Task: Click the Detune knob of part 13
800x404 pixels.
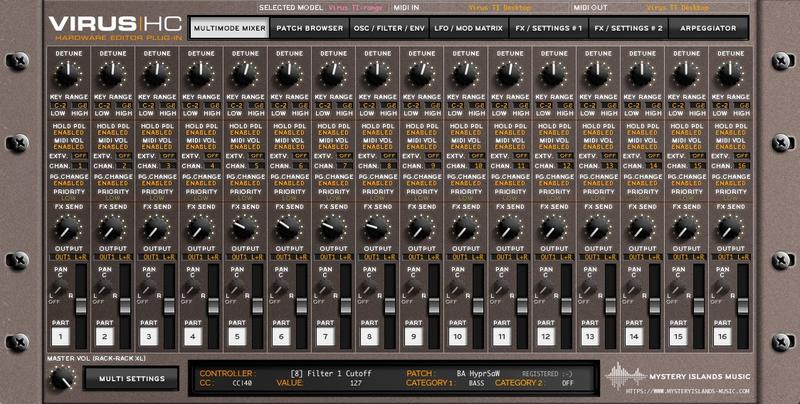Action: tap(597, 74)
